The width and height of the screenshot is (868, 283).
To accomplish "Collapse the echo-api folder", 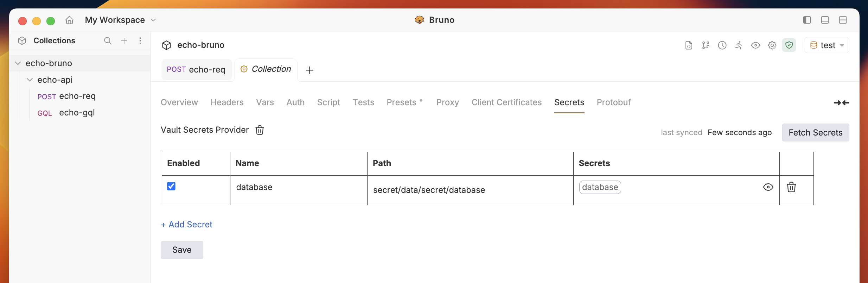I will point(30,80).
